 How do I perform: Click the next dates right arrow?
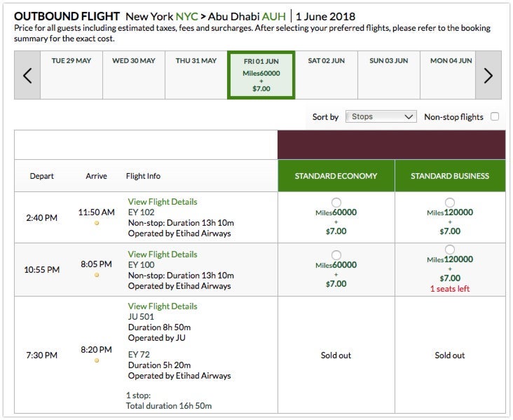pyautogui.click(x=488, y=75)
